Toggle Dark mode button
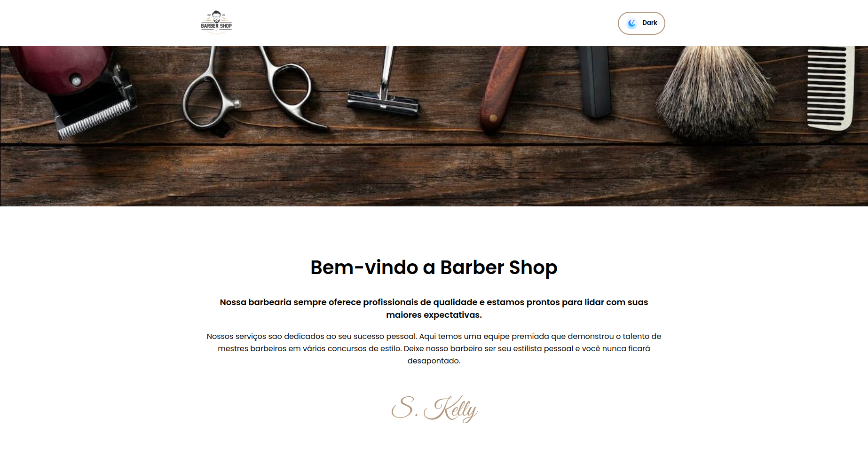The image size is (868, 472). [641, 23]
